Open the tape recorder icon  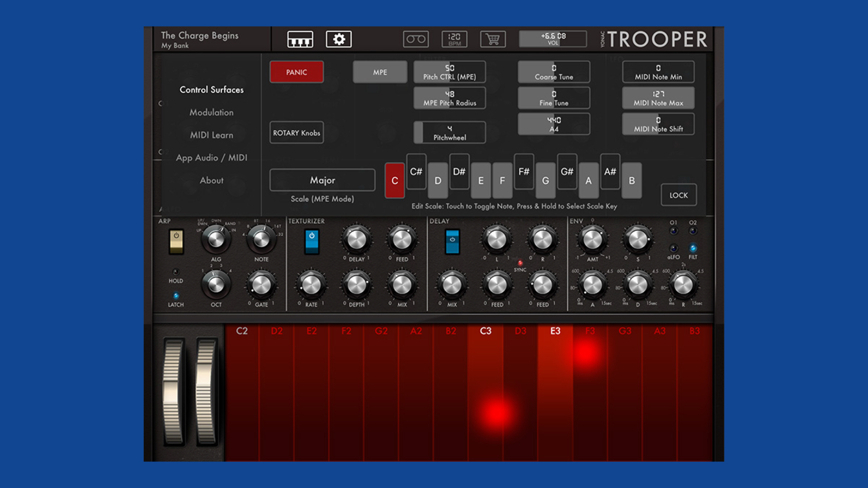pyautogui.click(x=416, y=39)
